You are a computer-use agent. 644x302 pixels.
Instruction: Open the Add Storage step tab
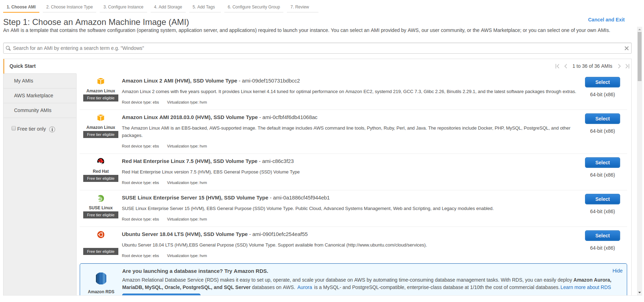click(168, 7)
